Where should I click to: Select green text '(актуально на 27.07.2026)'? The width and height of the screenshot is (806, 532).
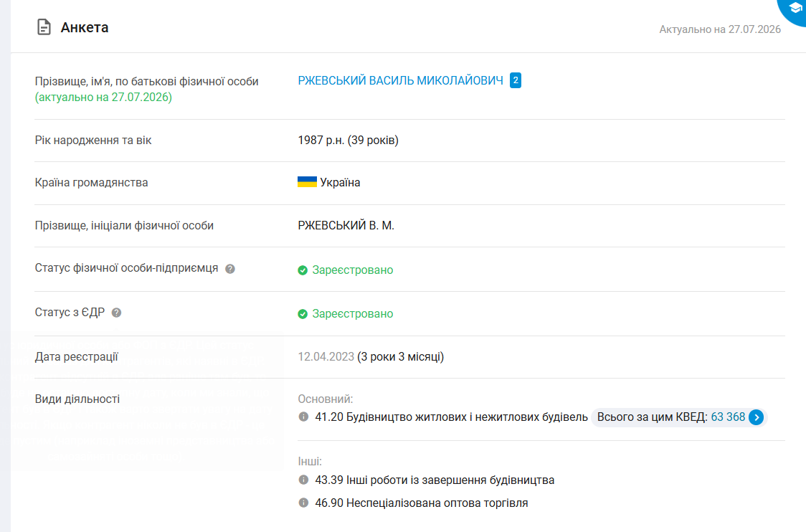pos(103,97)
